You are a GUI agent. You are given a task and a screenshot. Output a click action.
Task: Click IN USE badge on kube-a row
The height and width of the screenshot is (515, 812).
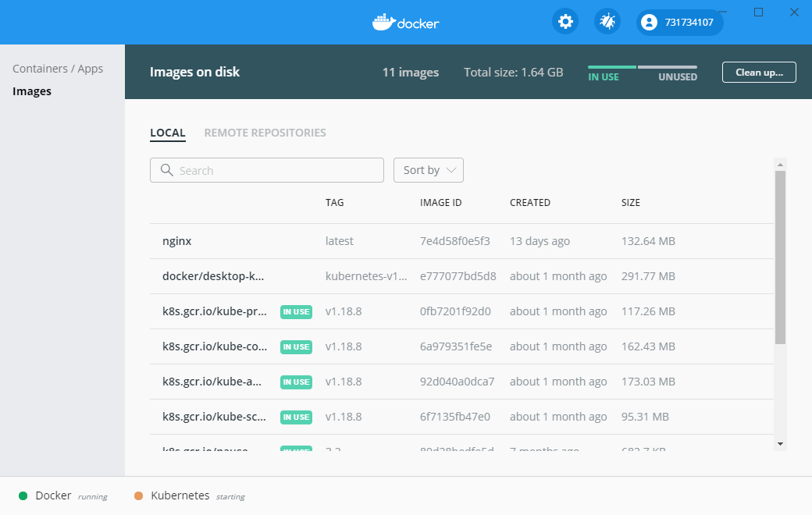(296, 382)
